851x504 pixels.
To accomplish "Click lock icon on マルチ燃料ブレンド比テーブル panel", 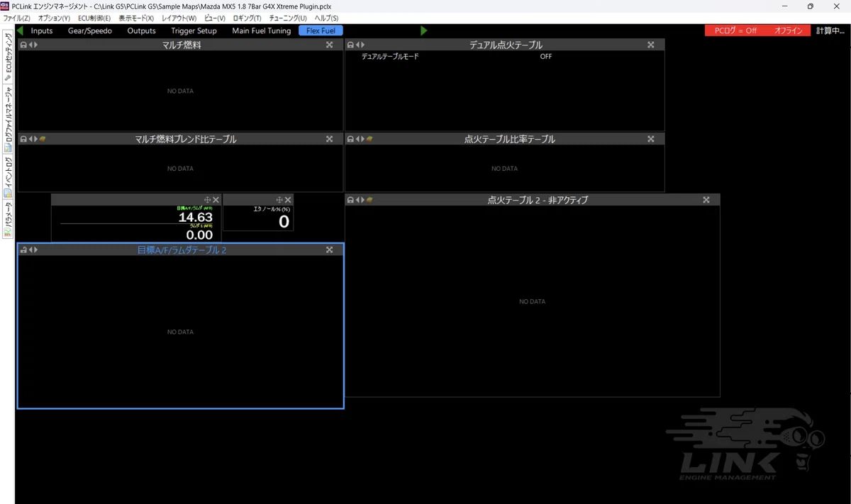I will tap(23, 139).
